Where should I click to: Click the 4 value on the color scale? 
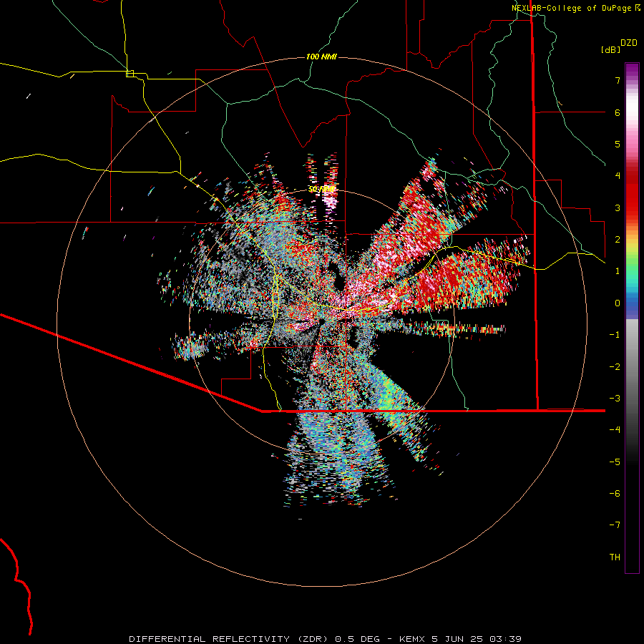[618, 176]
